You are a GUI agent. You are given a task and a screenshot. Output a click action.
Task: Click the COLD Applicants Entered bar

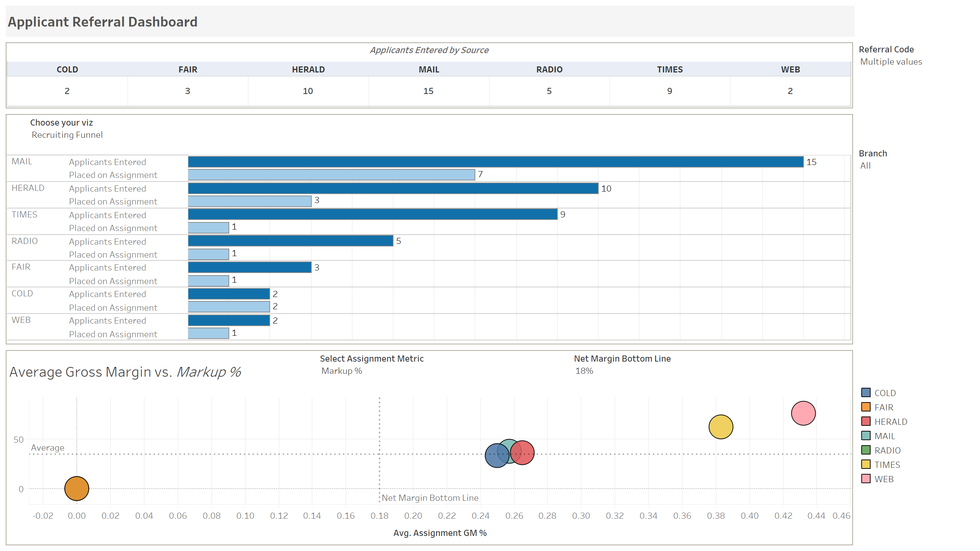[229, 294]
